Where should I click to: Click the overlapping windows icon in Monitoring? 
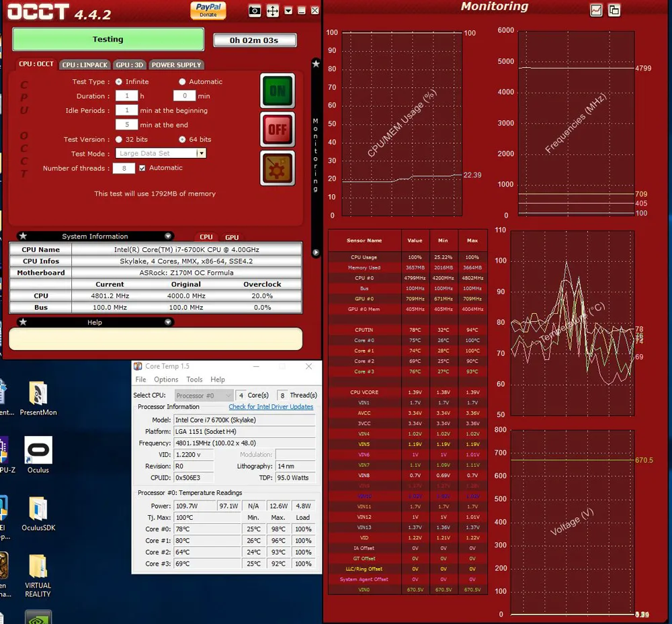tap(614, 10)
